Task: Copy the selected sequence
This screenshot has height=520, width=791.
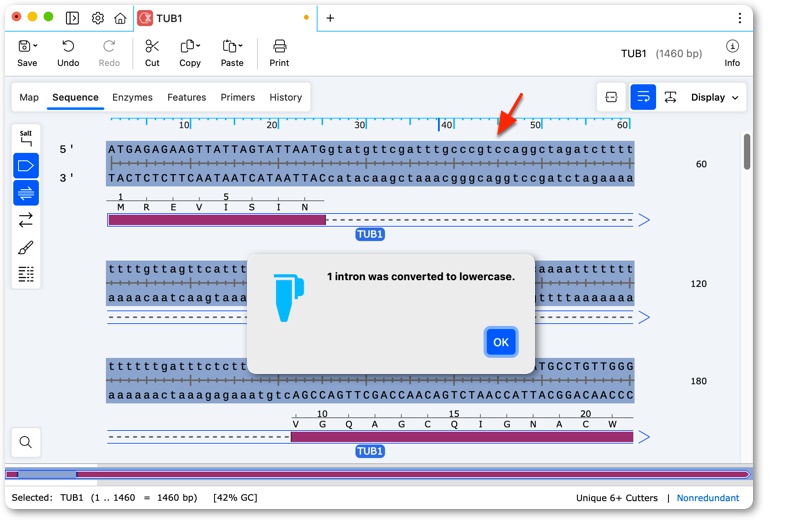Action: [190, 52]
